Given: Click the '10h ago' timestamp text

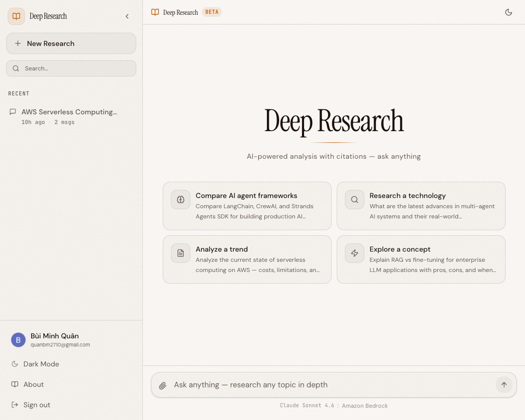Looking at the screenshot, I should (x=33, y=122).
